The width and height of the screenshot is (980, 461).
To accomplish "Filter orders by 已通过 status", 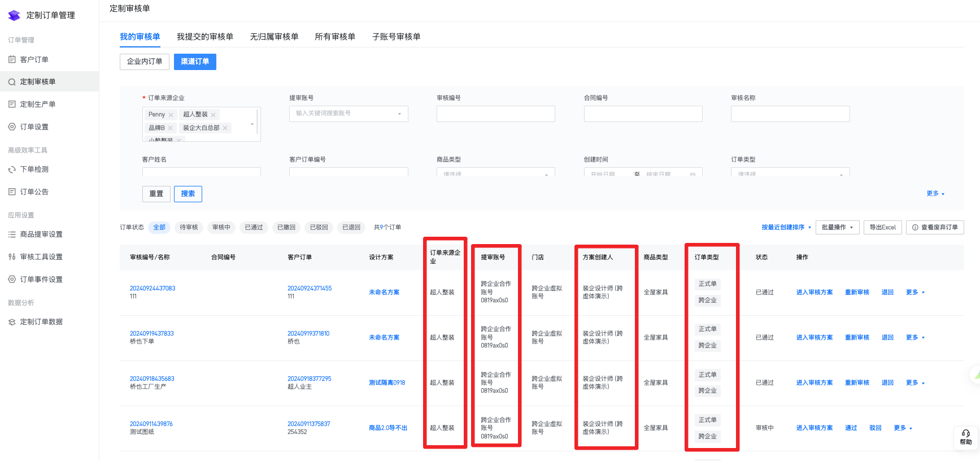I will [x=254, y=227].
